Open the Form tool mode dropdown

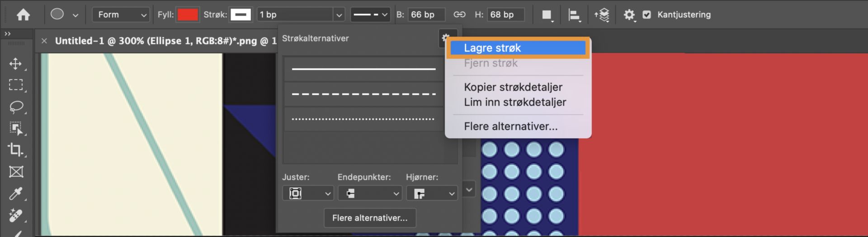pyautogui.click(x=121, y=15)
